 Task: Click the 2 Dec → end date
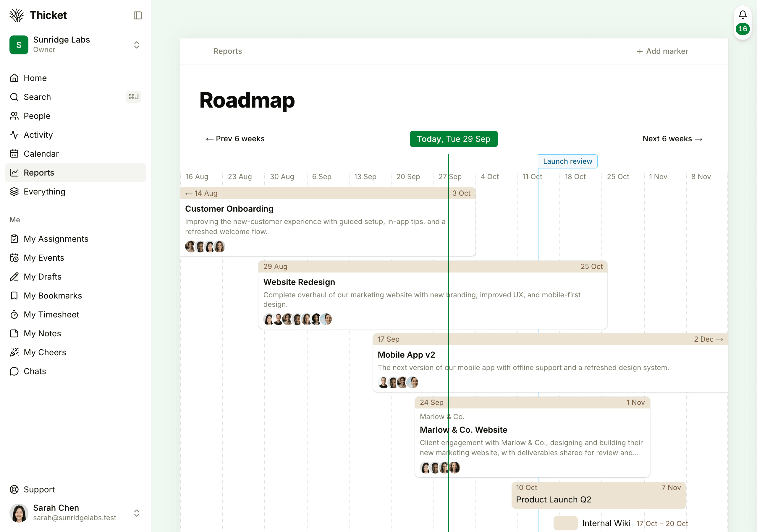[709, 340]
